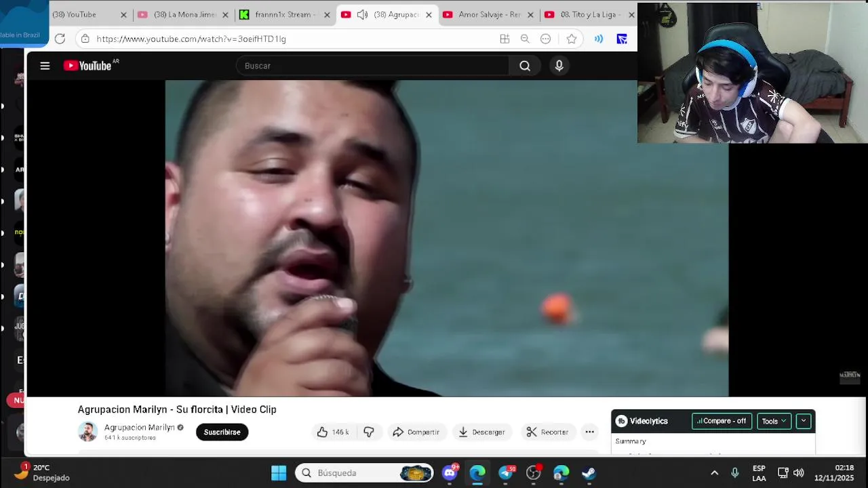Like the video with the thumbs up

point(332,432)
